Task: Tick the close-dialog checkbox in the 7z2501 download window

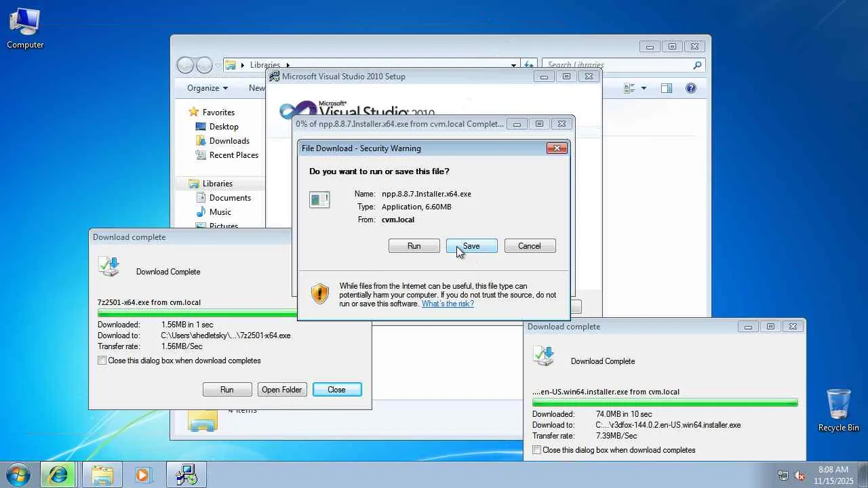Action: click(x=102, y=361)
